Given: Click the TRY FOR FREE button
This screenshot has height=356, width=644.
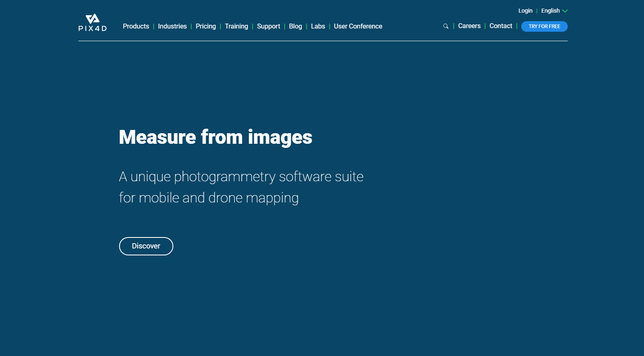Looking at the screenshot, I should [544, 26].
